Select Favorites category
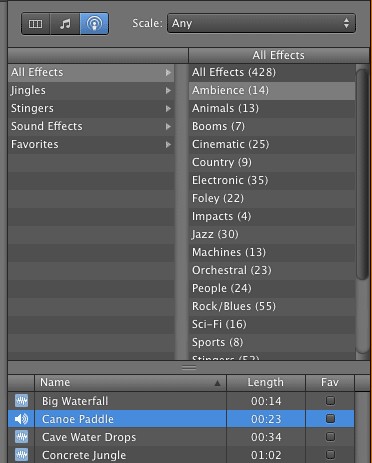 [91, 144]
